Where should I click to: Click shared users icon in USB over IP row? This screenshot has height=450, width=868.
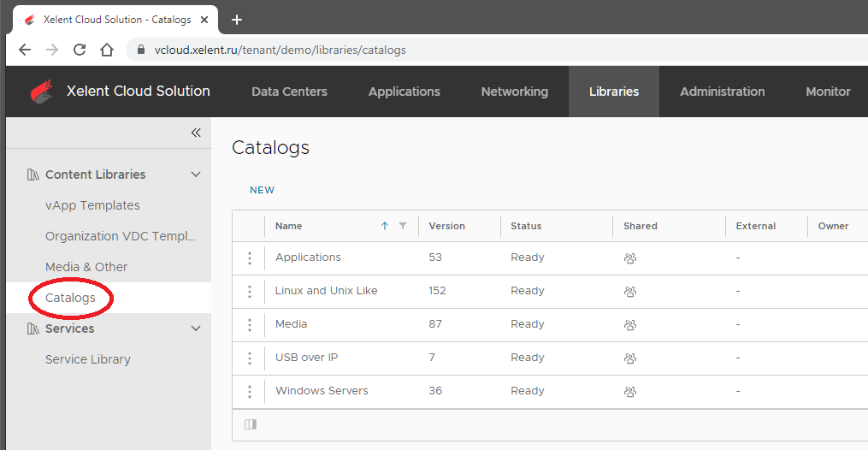630,358
